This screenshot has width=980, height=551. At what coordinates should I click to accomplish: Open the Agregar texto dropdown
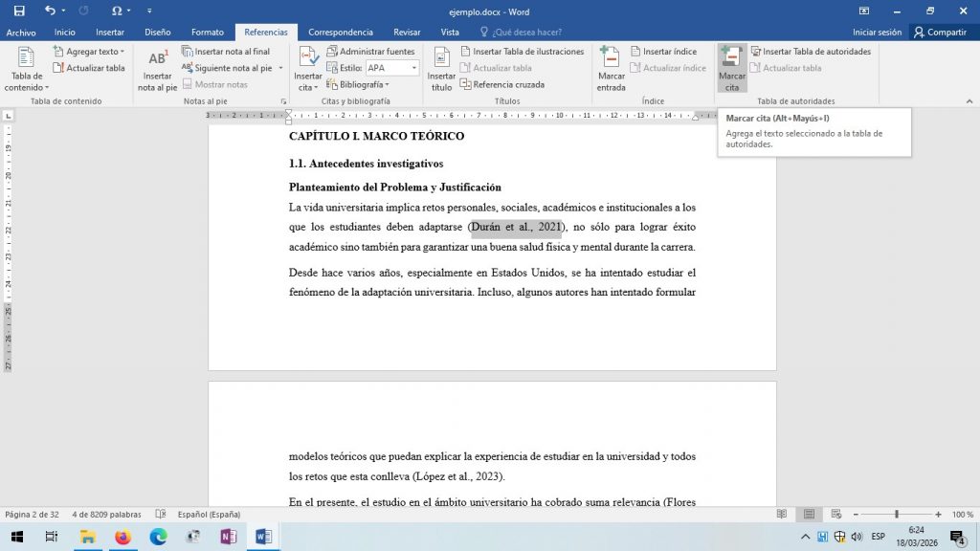click(x=89, y=52)
